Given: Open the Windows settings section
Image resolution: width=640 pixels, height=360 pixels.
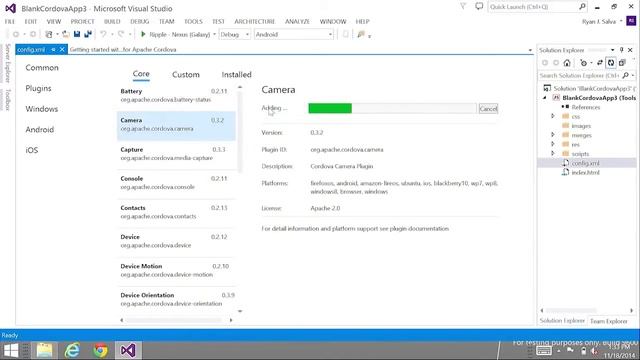Looking at the screenshot, I should (42, 109).
